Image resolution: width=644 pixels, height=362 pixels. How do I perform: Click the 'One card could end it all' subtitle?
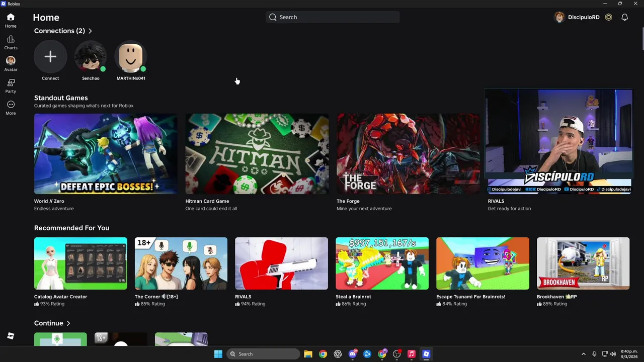point(211,209)
